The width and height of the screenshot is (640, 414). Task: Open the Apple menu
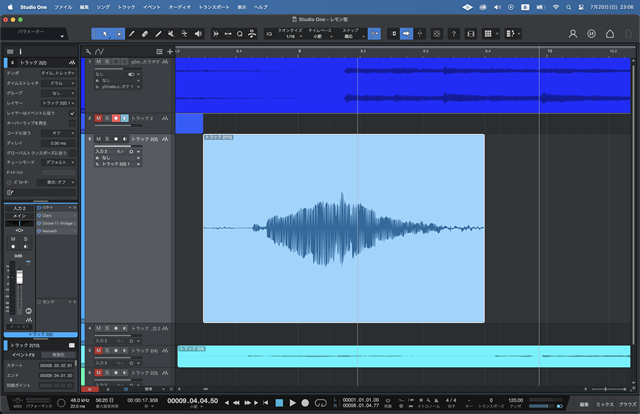coord(10,7)
